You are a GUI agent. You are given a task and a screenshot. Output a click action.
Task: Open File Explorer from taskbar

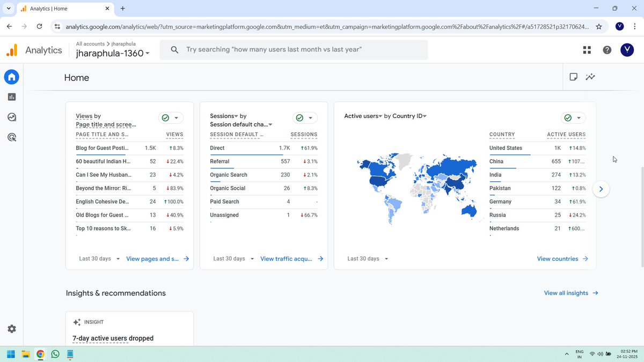(x=25, y=354)
